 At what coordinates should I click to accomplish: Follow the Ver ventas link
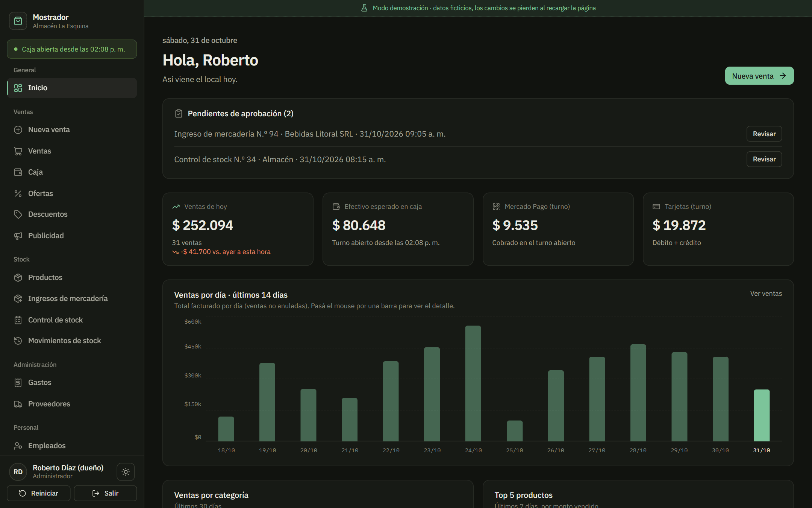(x=766, y=294)
